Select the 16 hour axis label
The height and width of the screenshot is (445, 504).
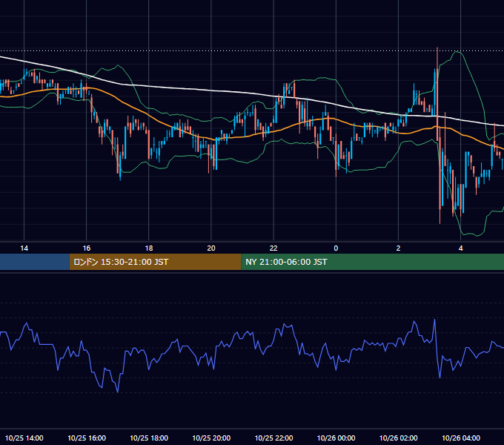[x=87, y=248]
